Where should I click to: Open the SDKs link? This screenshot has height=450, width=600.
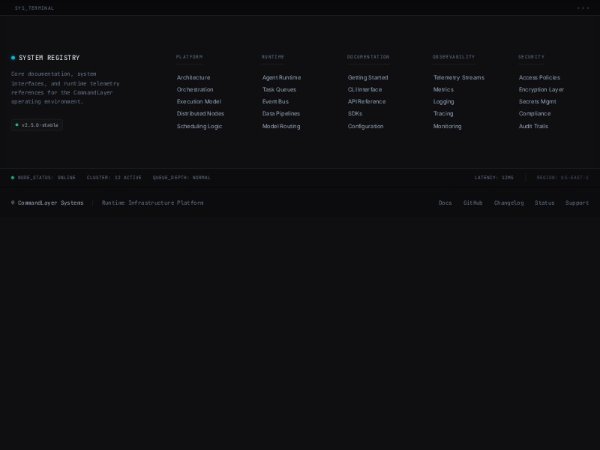355,114
